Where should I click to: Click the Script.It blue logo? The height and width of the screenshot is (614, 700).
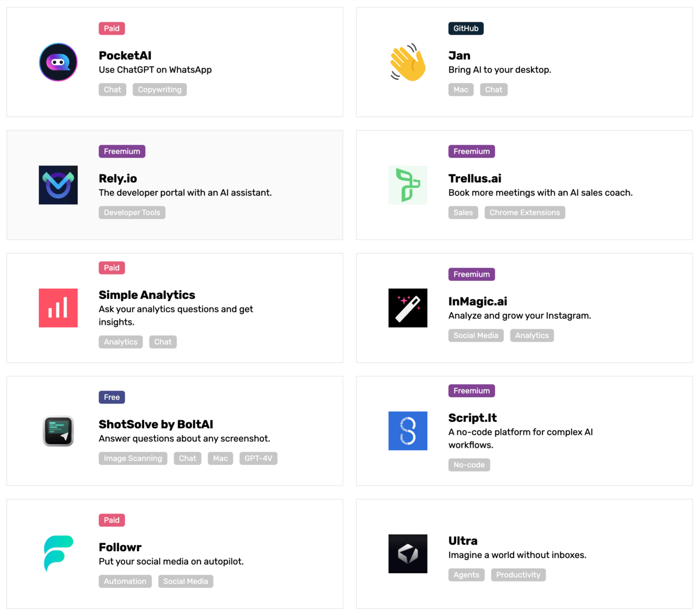click(x=408, y=431)
